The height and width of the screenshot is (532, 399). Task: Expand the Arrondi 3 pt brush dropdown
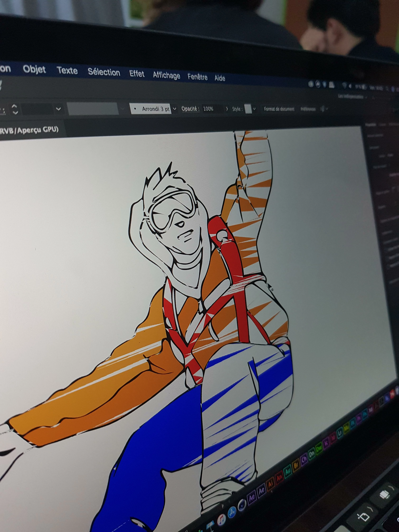(x=175, y=109)
